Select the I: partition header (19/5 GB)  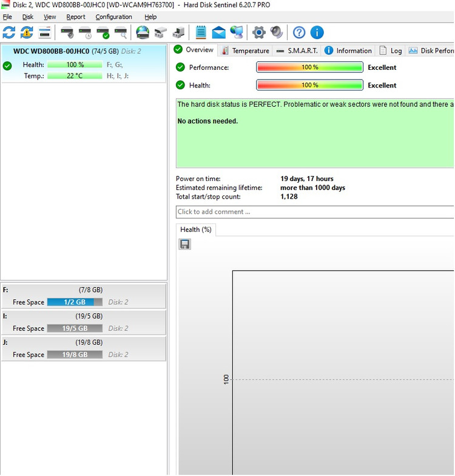(84, 316)
